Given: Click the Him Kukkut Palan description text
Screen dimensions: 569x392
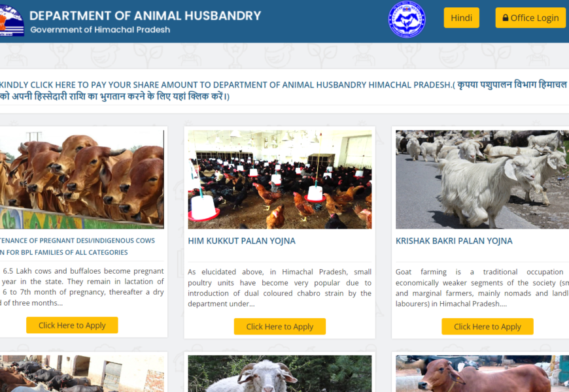Looking at the screenshot, I should [x=279, y=287].
